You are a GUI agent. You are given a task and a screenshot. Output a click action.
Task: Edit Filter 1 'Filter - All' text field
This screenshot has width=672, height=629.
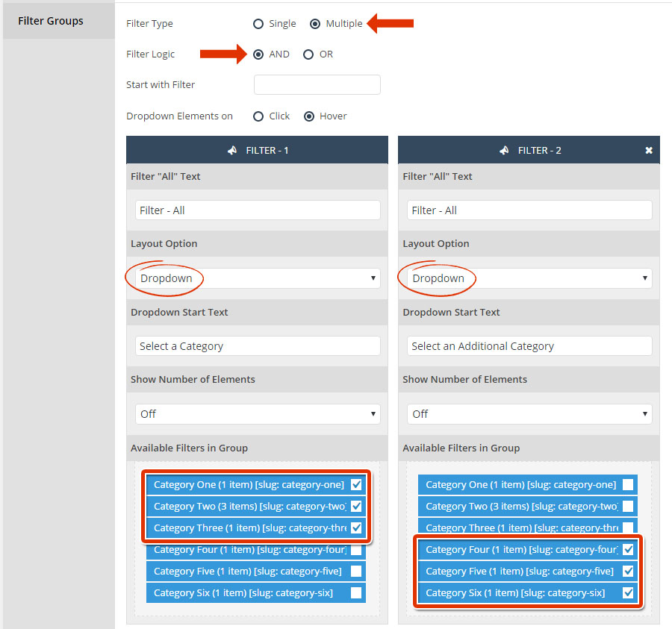(258, 210)
